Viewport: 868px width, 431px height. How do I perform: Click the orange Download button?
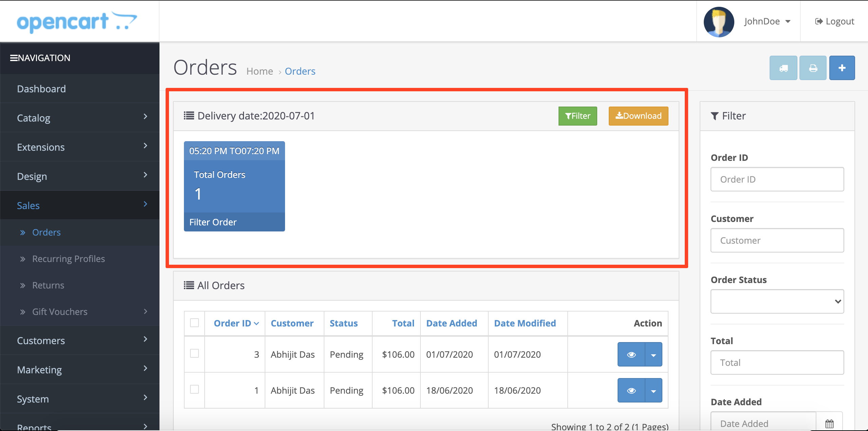click(x=638, y=116)
